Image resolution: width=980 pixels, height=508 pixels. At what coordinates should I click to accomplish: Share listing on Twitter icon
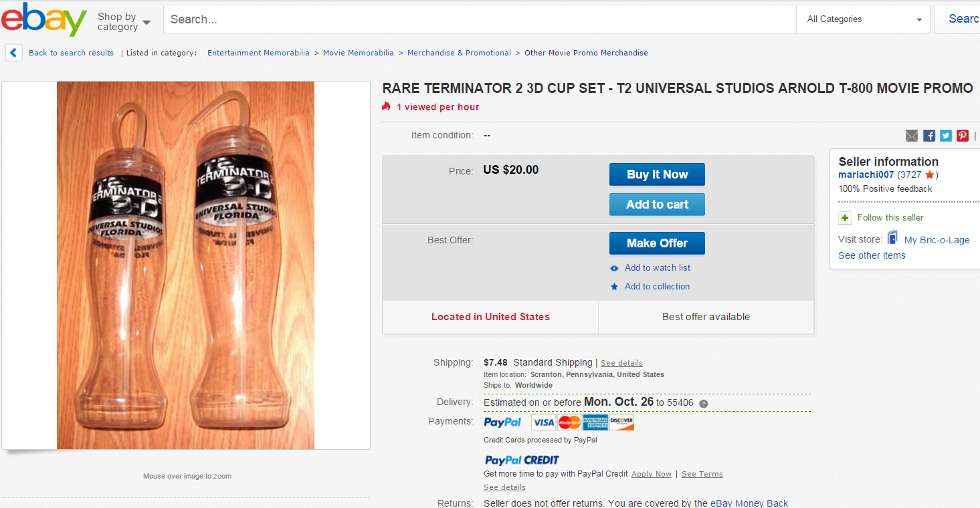pyautogui.click(x=946, y=136)
